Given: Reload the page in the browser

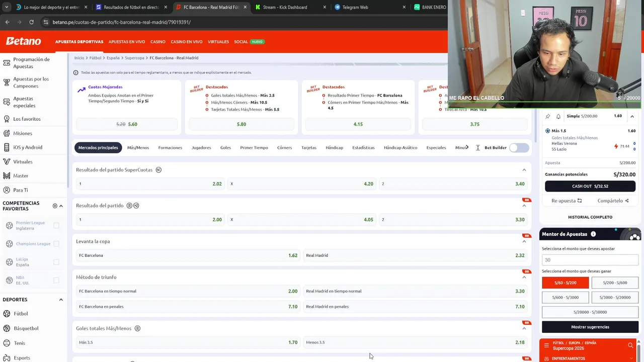Looking at the screenshot, I should [31, 22].
